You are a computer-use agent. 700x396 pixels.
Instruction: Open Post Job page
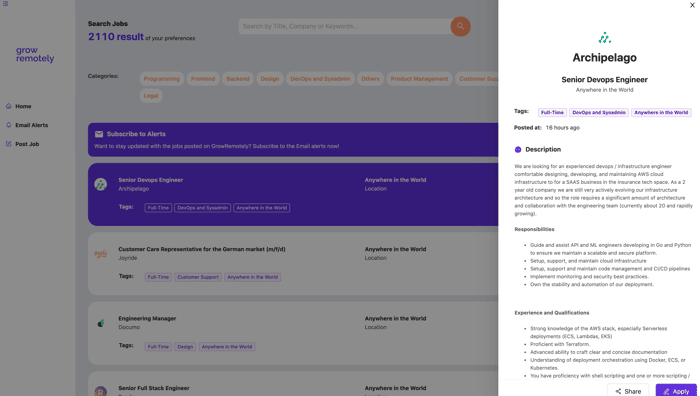pos(27,144)
